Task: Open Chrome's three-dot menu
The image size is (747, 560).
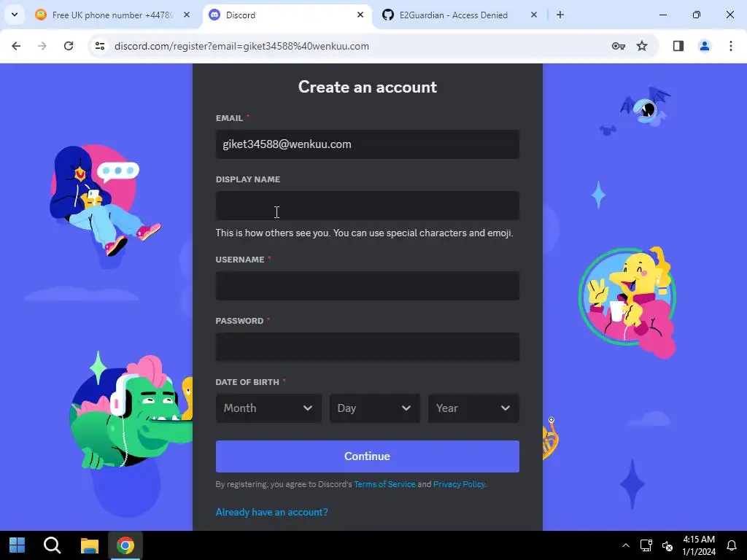Action: tap(731, 46)
